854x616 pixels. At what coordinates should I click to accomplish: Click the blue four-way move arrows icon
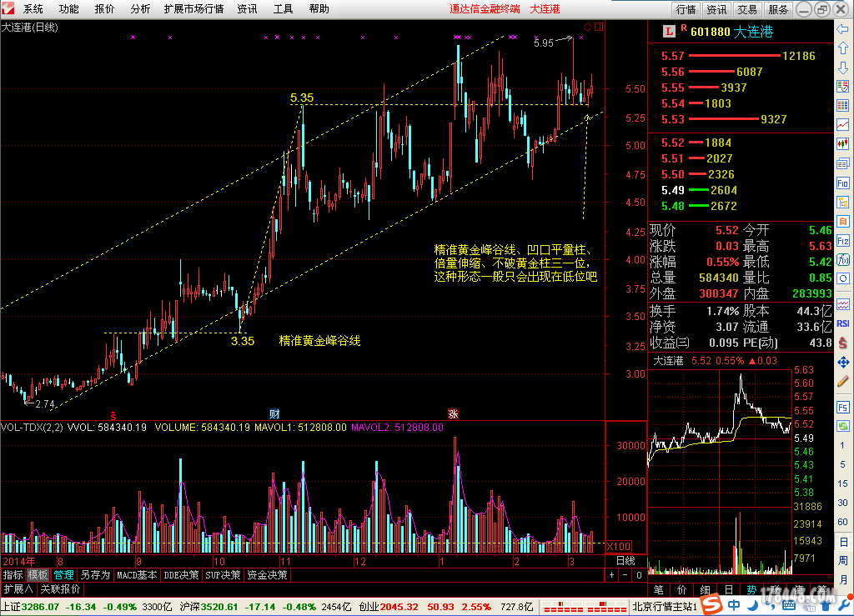pos(842,362)
